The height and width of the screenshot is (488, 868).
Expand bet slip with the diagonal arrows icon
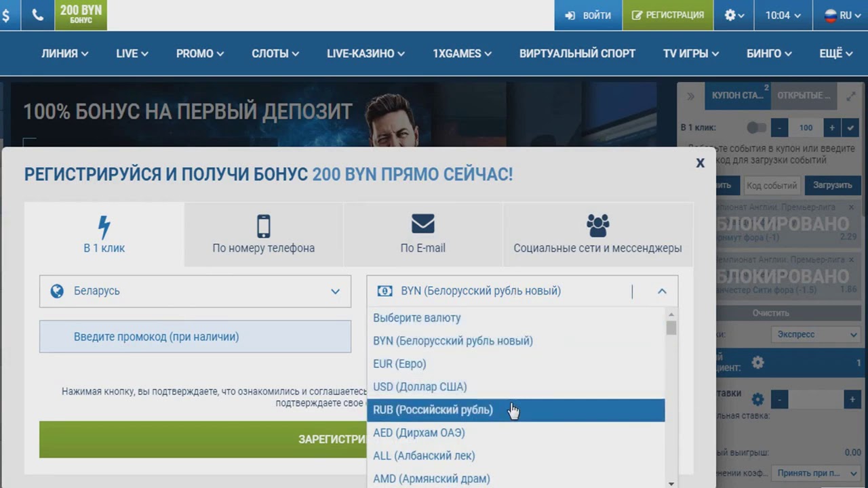coord(850,96)
